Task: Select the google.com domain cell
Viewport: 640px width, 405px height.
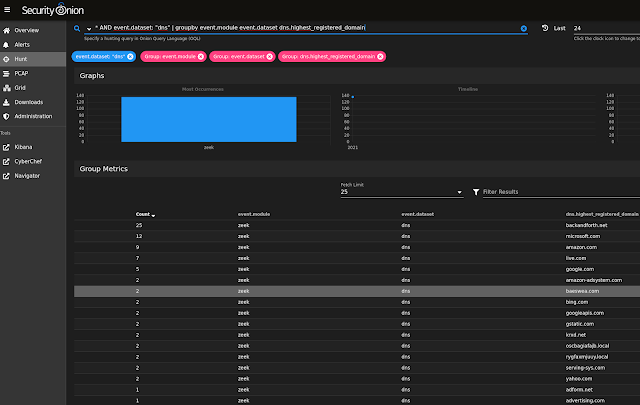Action: pyautogui.click(x=580, y=269)
